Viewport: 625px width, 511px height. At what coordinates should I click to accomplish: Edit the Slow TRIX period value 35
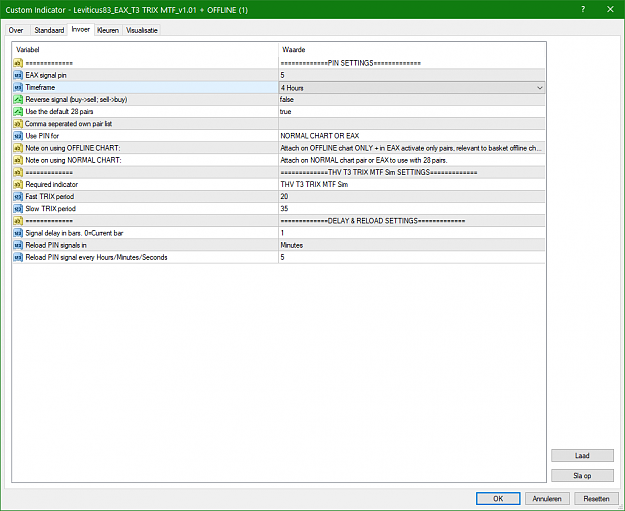click(x=412, y=209)
